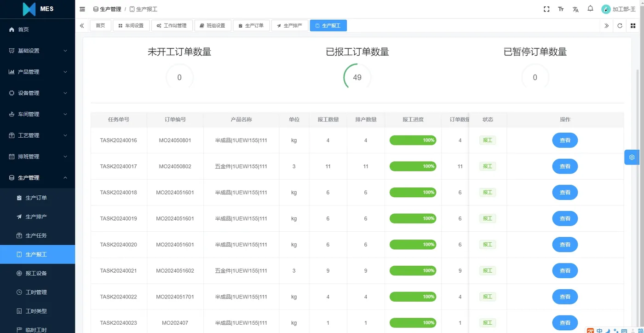Open the grid layout icon beside refresh

pos(633,25)
